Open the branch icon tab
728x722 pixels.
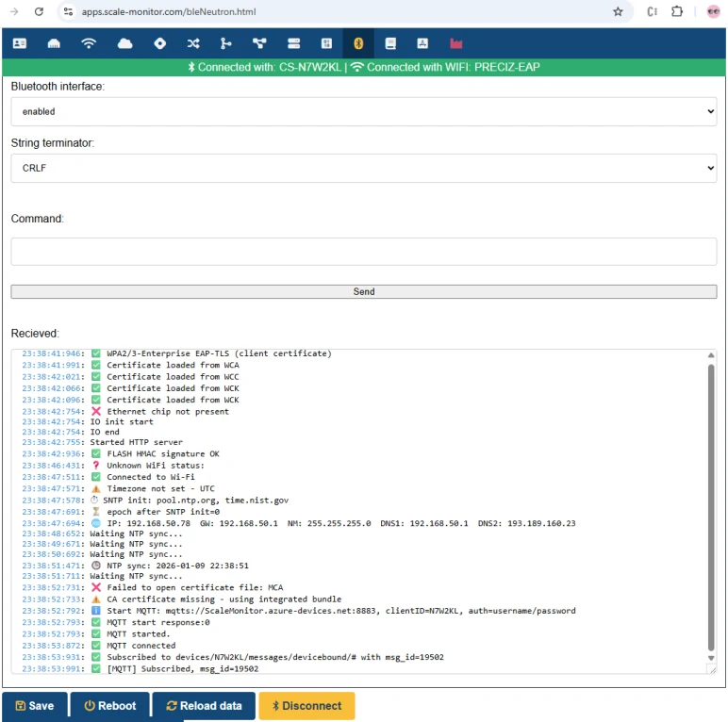pyautogui.click(x=225, y=43)
